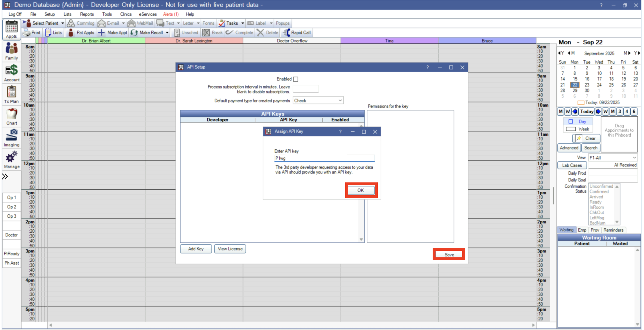Open the Tasks list
The width and height of the screenshot is (644, 330).
[231, 23]
